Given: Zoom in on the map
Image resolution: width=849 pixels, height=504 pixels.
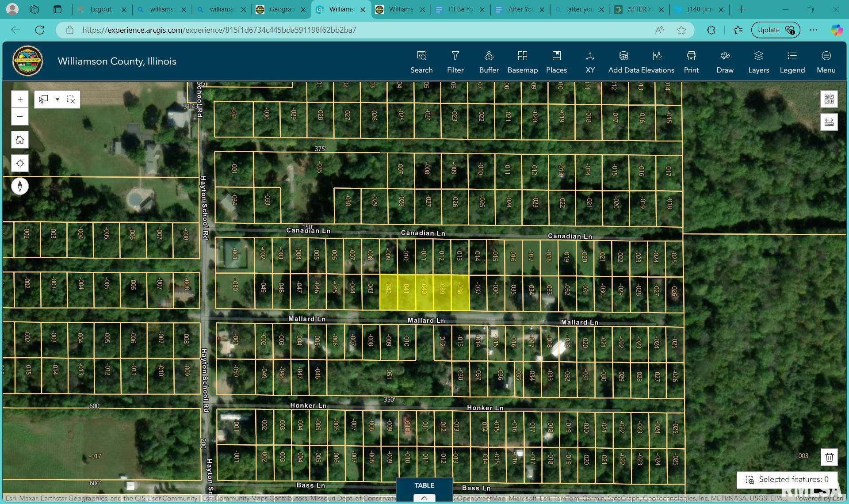Looking at the screenshot, I should [20, 99].
